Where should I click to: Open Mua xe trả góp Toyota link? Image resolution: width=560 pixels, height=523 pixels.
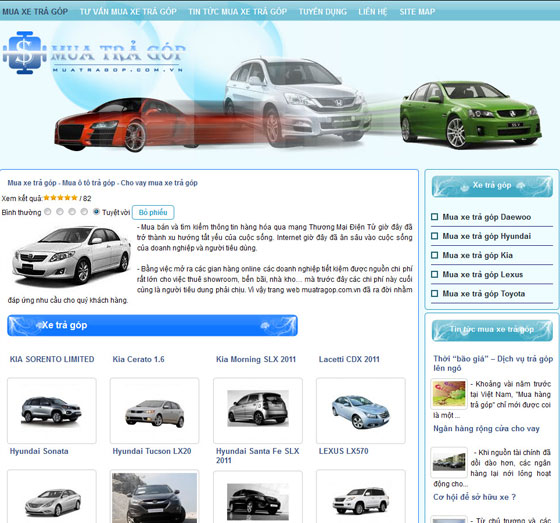[x=484, y=294]
